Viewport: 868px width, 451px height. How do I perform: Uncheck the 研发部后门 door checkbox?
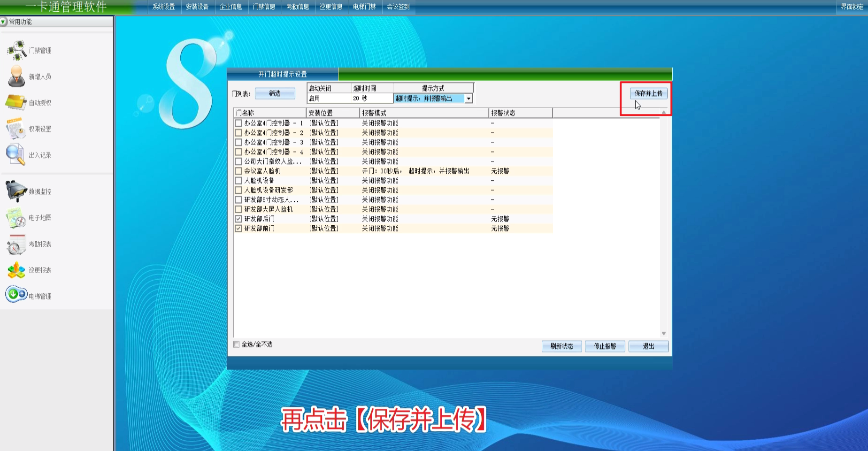click(238, 219)
